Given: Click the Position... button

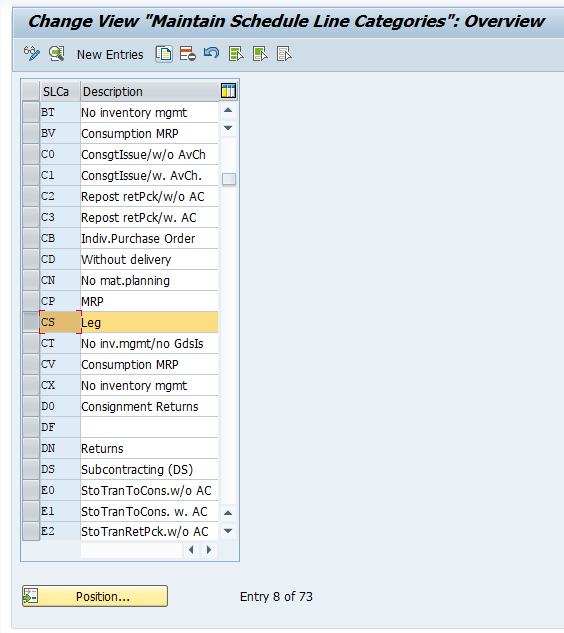Looking at the screenshot, I should (x=95, y=596).
